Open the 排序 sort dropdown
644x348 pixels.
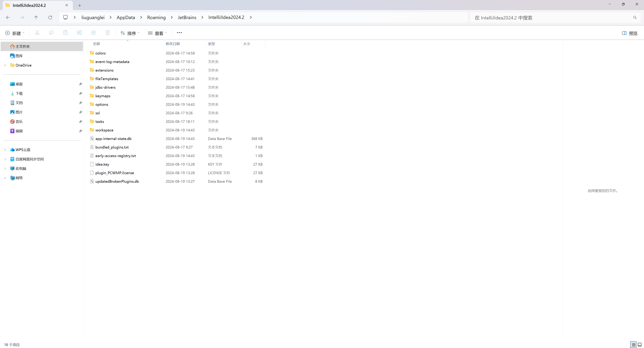coord(130,33)
